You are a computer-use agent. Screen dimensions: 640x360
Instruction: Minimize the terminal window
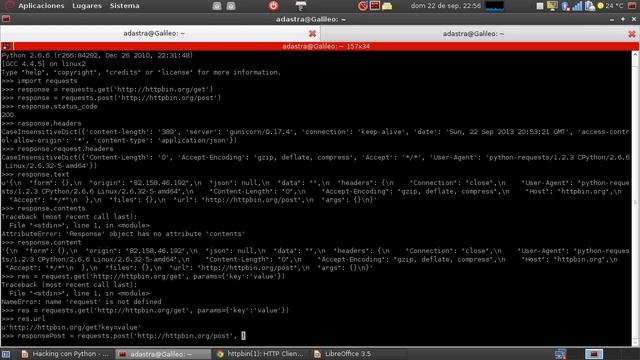612,19
